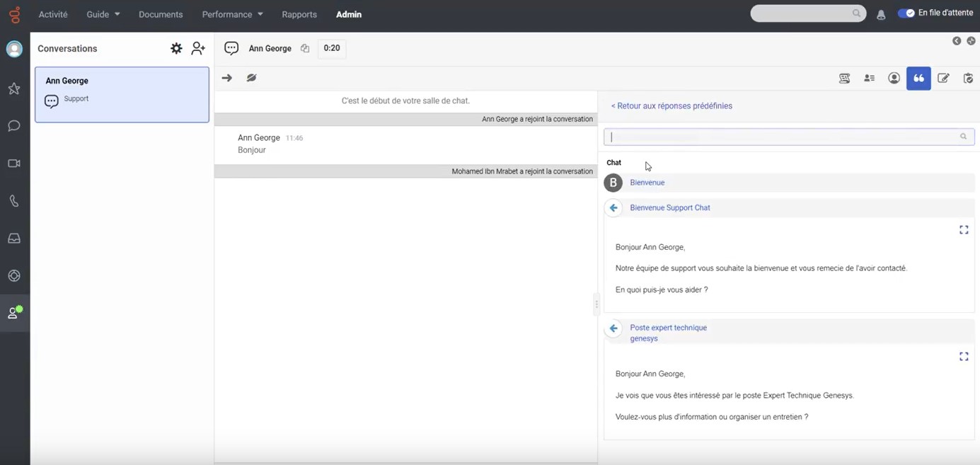The width and height of the screenshot is (980, 465).
Task: Select the 'Poste expert technique genesys' response
Action: click(668, 333)
